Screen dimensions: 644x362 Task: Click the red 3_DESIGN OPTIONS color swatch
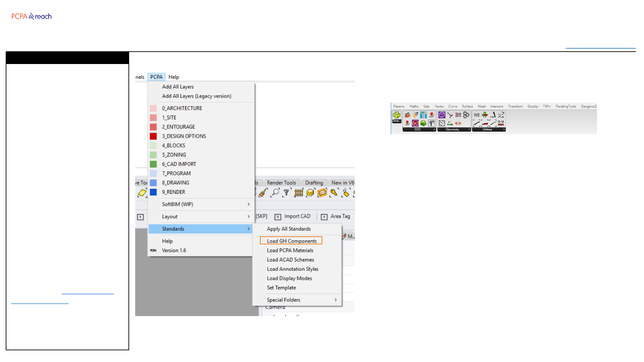click(x=153, y=136)
